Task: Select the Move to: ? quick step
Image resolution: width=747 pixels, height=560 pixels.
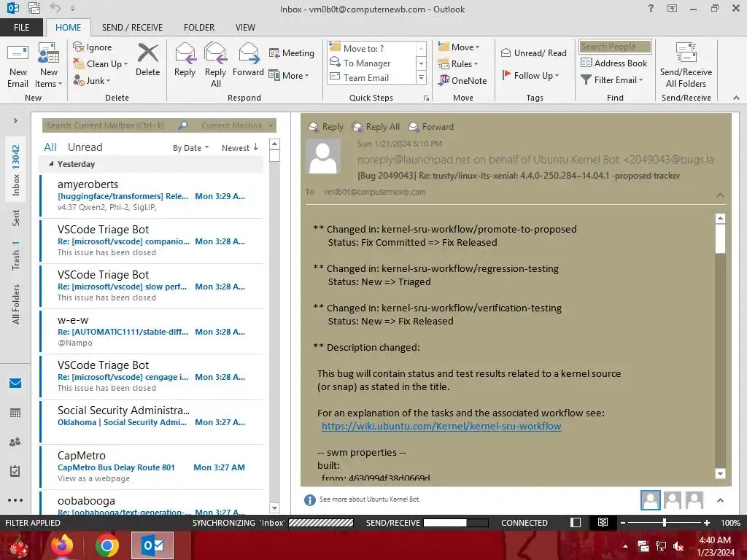Action: click(x=372, y=48)
